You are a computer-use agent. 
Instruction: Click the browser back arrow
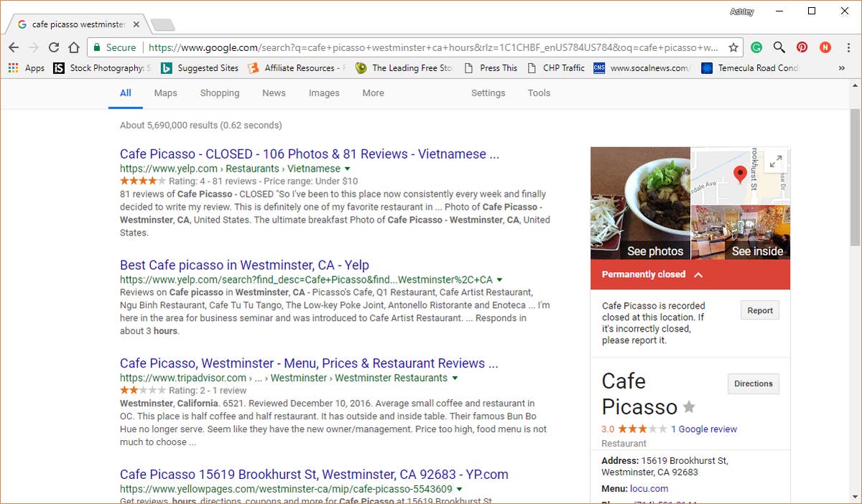click(x=14, y=47)
